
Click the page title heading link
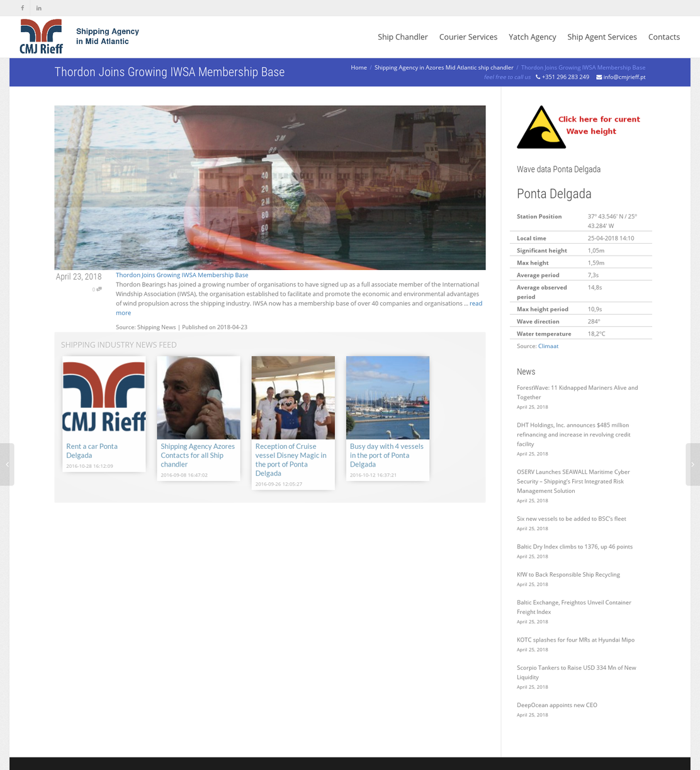tap(169, 72)
